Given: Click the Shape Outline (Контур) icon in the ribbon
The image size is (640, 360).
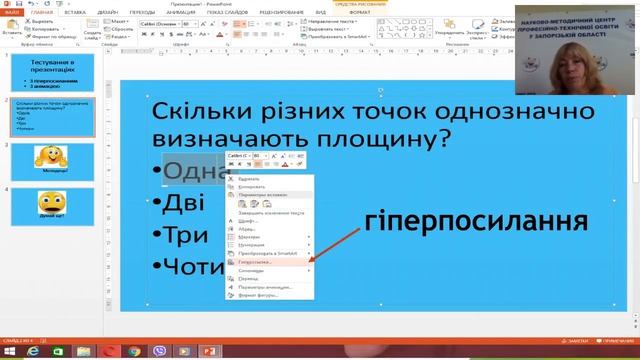Looking at the screenshot, I should click(495, 29).
